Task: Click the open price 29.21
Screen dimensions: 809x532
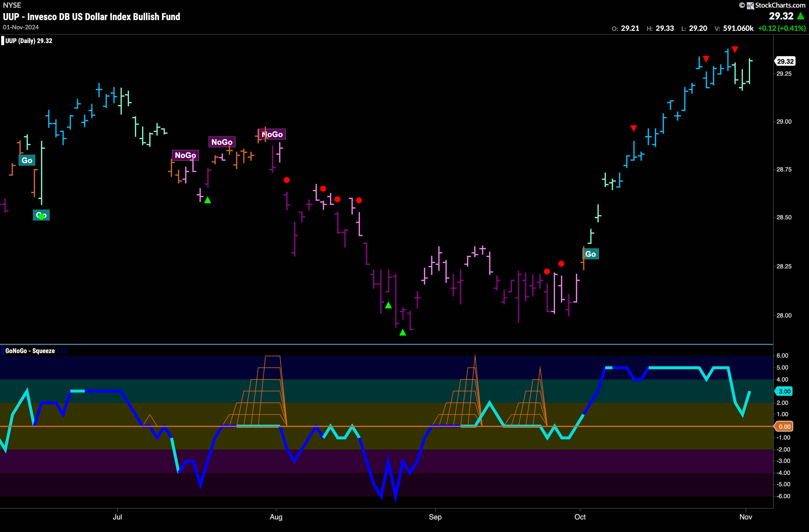Action: 630,28
